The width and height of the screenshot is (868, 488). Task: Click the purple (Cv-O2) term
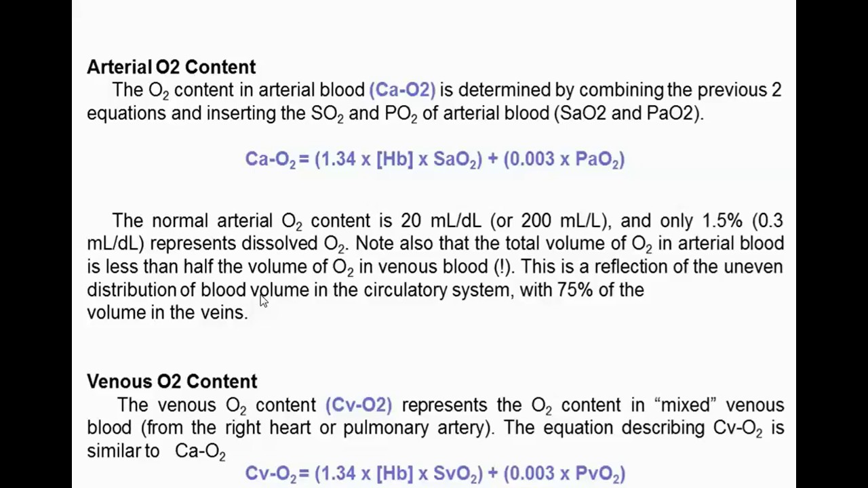(x=359, y=405)
